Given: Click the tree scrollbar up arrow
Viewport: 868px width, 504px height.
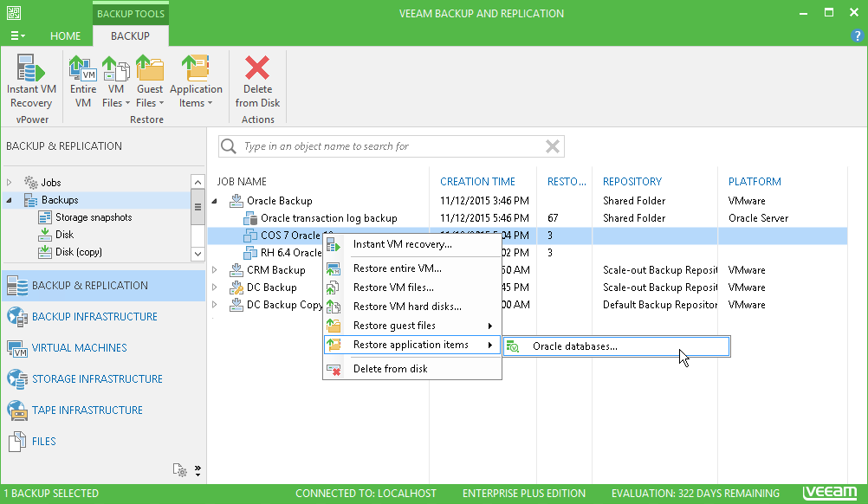Looking at the screenshot, I should coord(198,182).
